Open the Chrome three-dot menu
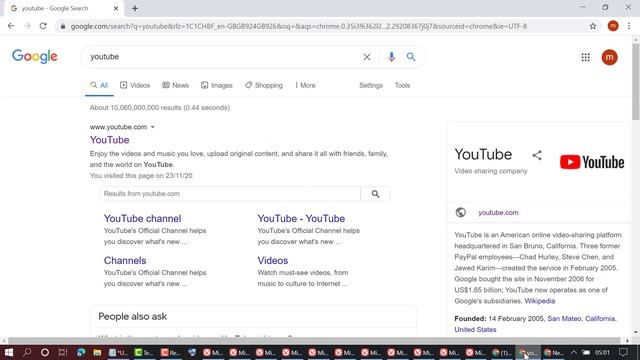Screen dimensions: 640x360 click(629, 26)
